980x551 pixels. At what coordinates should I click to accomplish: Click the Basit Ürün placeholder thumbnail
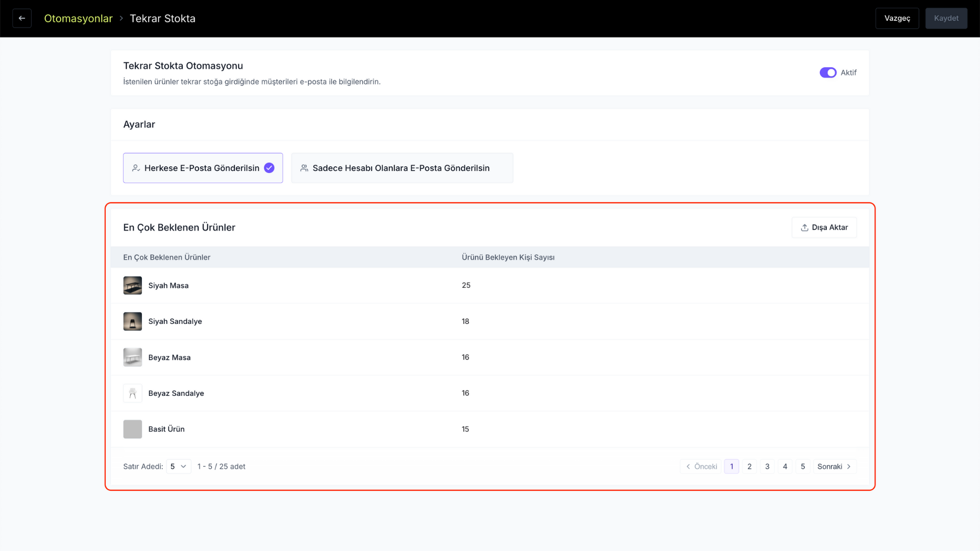point(133,429)
